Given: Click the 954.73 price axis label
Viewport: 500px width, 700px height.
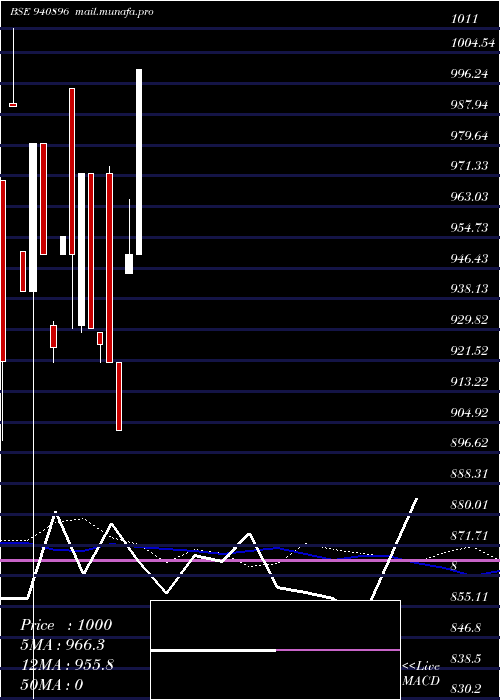Looking at the screenshot, I should 469,228.
